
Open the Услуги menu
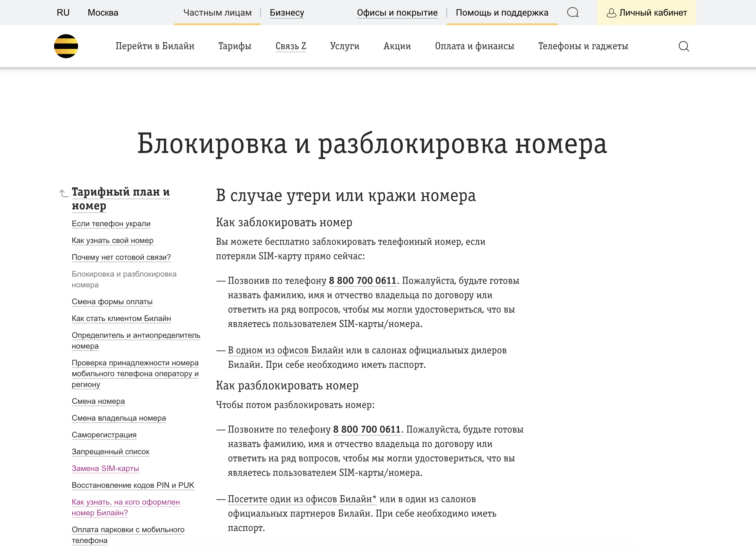[x=345, y=46]
